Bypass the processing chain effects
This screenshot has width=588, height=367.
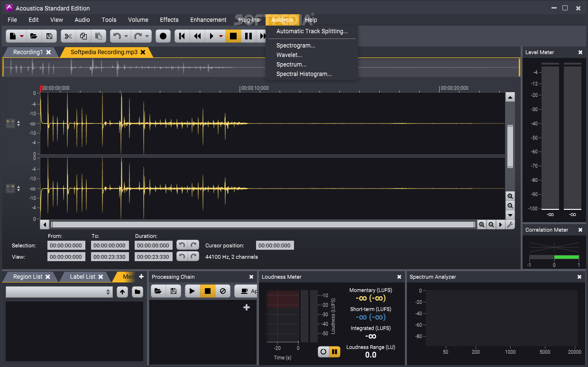[222, 291]
